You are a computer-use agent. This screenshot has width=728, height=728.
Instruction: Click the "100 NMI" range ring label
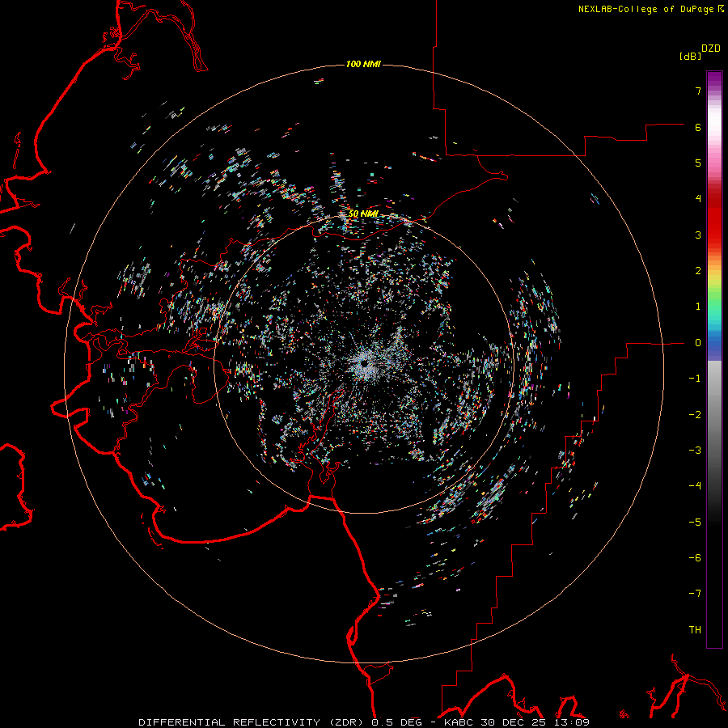point(363,64)
